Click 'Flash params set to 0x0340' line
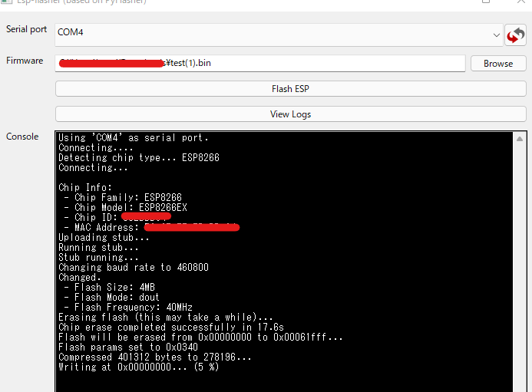The height and width of the screenshot is (392, 532). click(128, 348)
